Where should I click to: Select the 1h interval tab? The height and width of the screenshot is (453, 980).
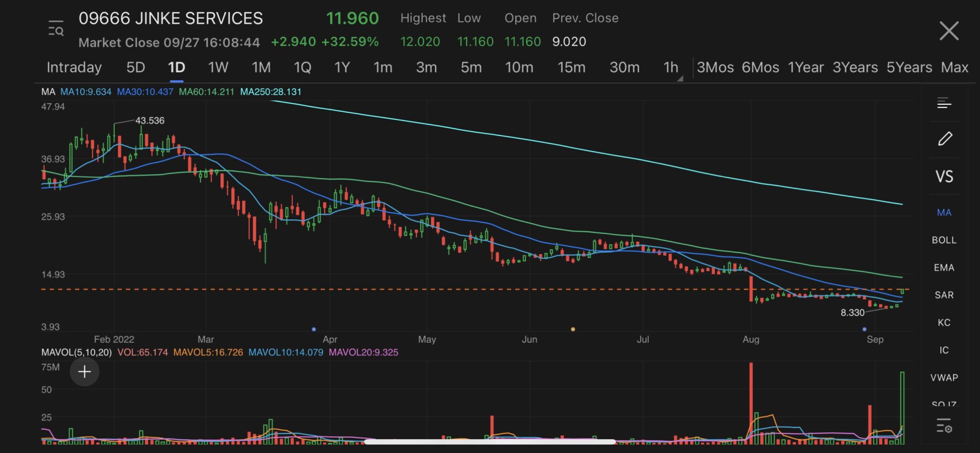coord(671,67)
